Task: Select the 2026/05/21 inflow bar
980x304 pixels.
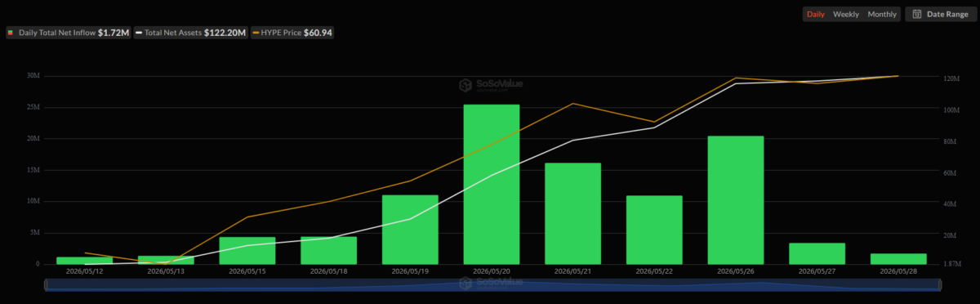Action: tap(573, 213)
